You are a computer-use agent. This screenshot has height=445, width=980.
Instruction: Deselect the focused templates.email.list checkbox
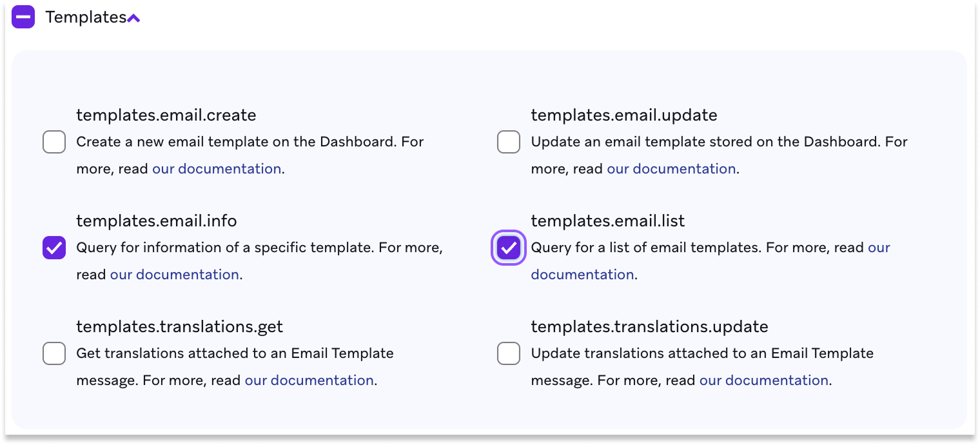pos(509,248)
